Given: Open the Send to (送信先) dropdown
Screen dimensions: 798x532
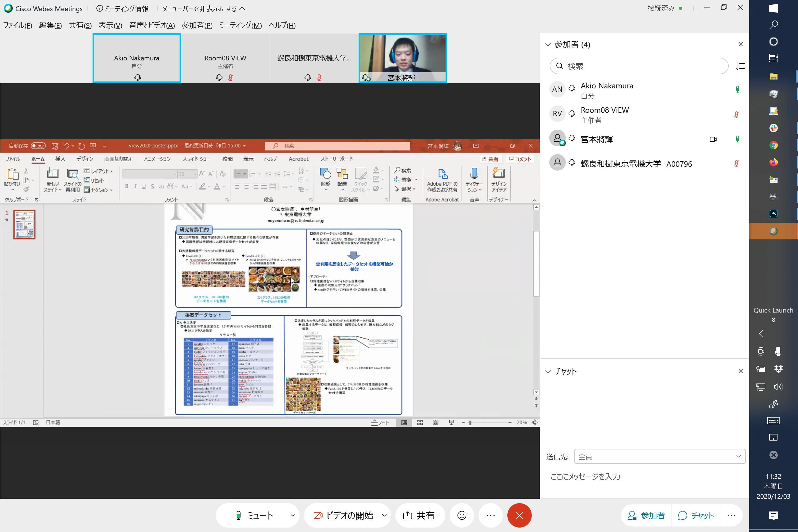Looking at the screenshot, I should [x=659, y=456].
